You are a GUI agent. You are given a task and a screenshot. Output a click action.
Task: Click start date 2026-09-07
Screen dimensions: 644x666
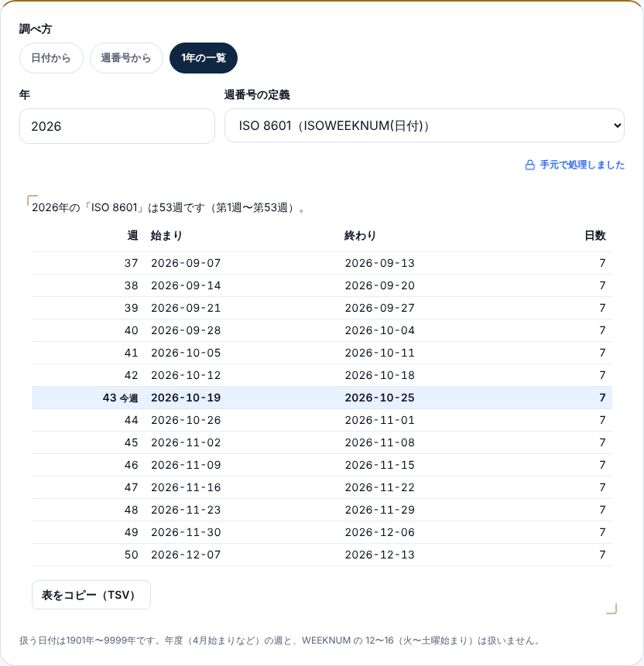(186, 263)
